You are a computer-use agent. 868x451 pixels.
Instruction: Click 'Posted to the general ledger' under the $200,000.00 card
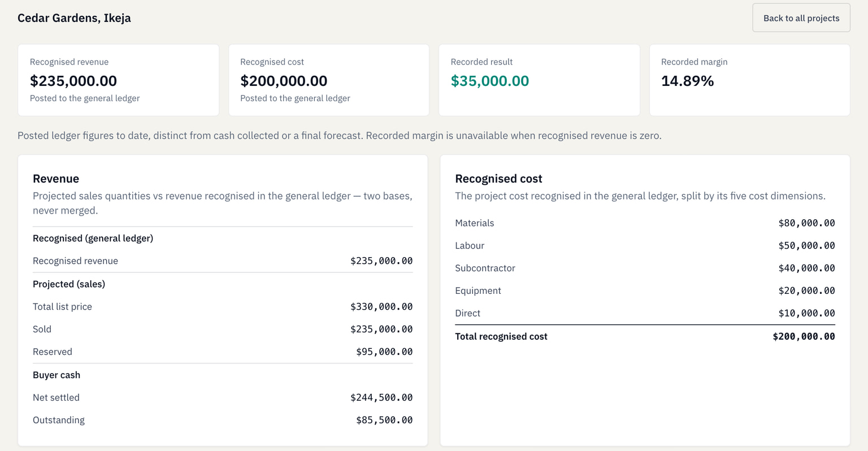(x=295, y=98)
